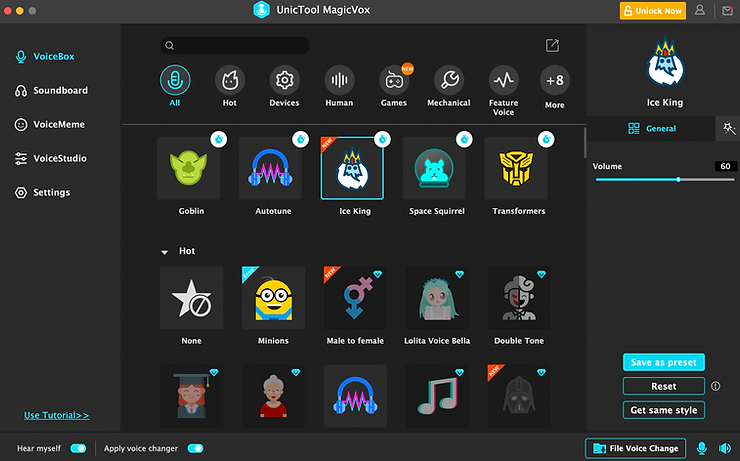Select the Ice King voice tile
The width and height of the screenshot is (740, 461).
pyautogui.click(x=352, y=168)
